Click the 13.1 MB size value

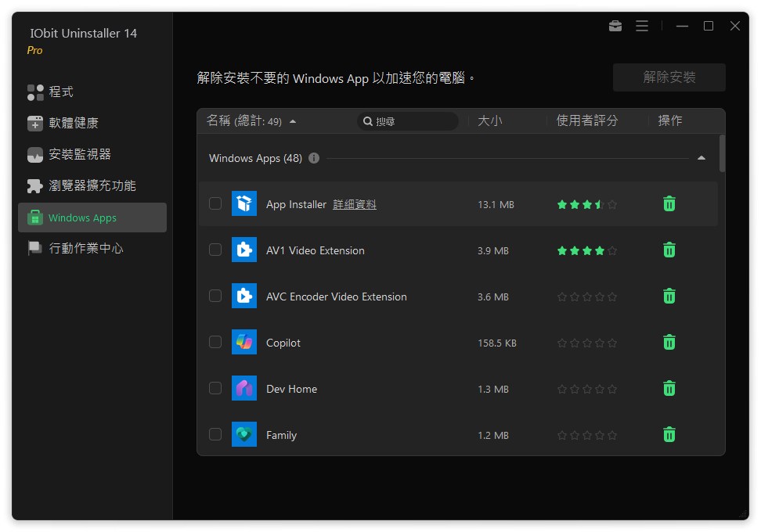496,205
